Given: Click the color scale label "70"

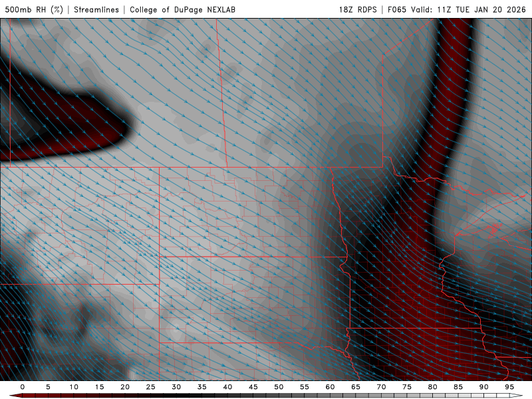Looking at the screenshot, I should click(381, 387).
